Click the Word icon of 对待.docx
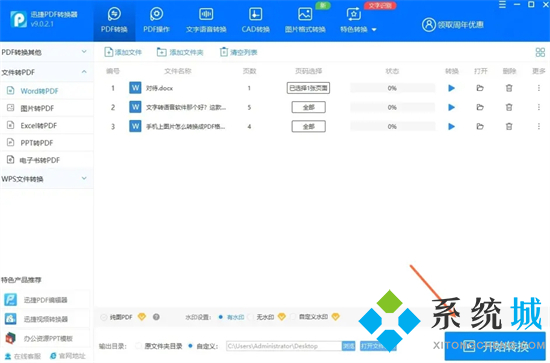The image size is (550, 363). point(135,88)
